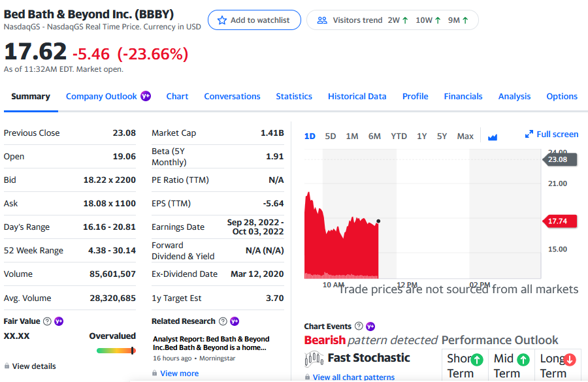The width and height of the screenshot is (588, 382).
Task: Click the Bid value 18.22 x 2200
Action: click(x=110, y=180)
